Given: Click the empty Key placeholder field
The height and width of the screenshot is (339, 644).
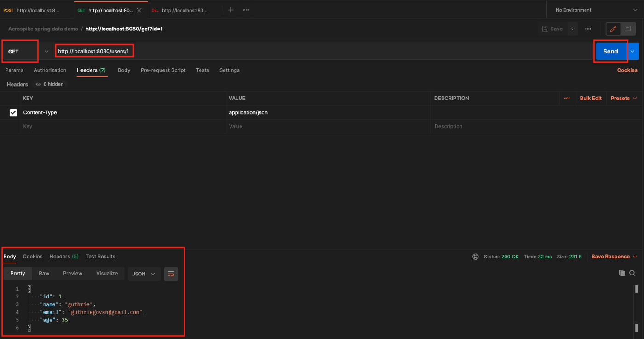Looking at the screenshot, I should (x=122, y=126).
